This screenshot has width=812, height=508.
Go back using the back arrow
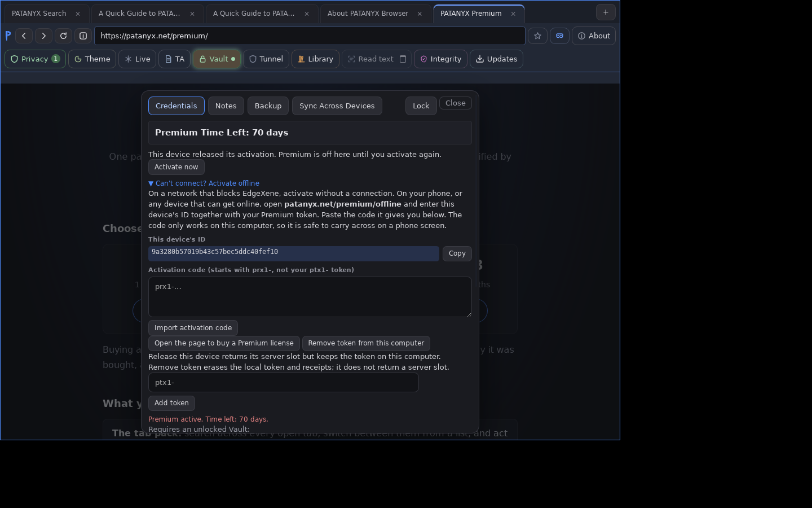tap(24, 36)
